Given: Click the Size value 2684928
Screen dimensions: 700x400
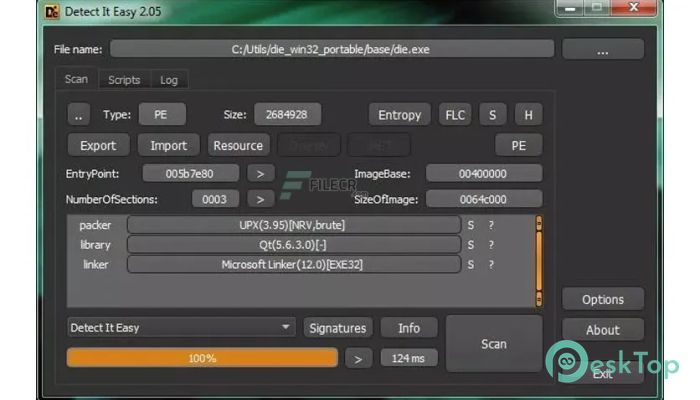Looking at the screenshot, I should [x=287, y=115].
